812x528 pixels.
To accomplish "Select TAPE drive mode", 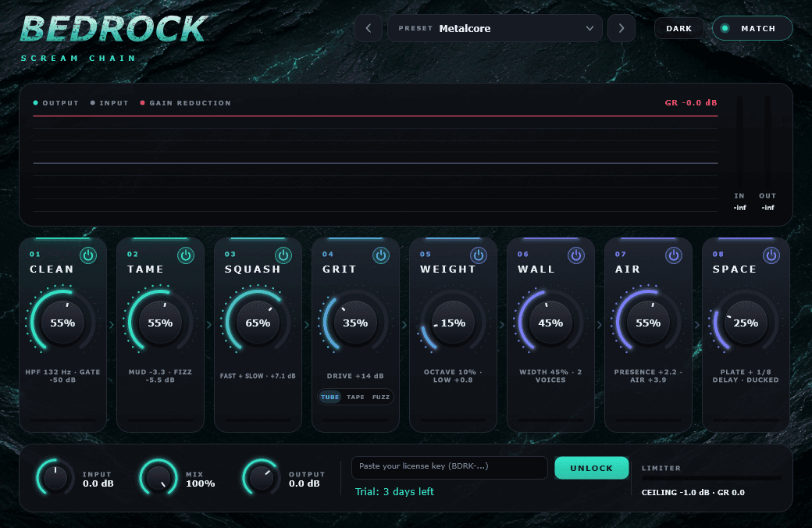I will 356,398.
